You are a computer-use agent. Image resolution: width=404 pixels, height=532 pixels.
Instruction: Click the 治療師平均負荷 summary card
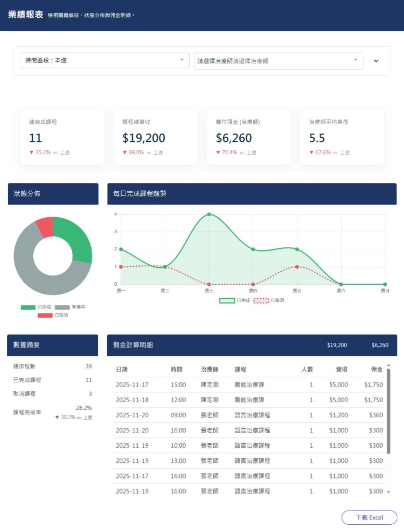(342, 137)
